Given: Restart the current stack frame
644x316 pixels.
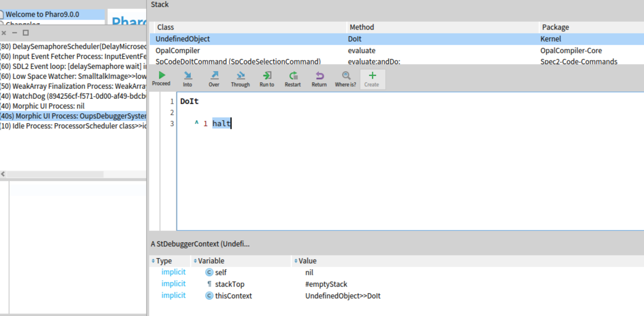Looking at the screenshot, I should (292, 78).
